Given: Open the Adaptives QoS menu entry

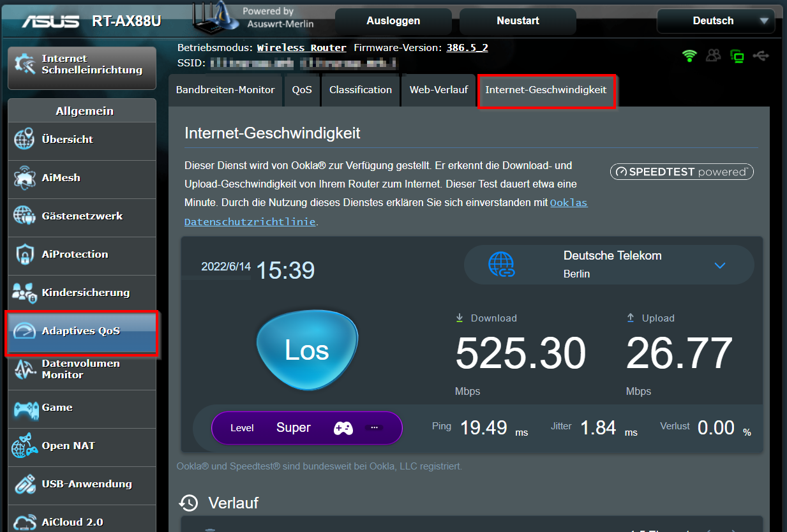Looking at the screenshot, I should [x=82, y=332].
